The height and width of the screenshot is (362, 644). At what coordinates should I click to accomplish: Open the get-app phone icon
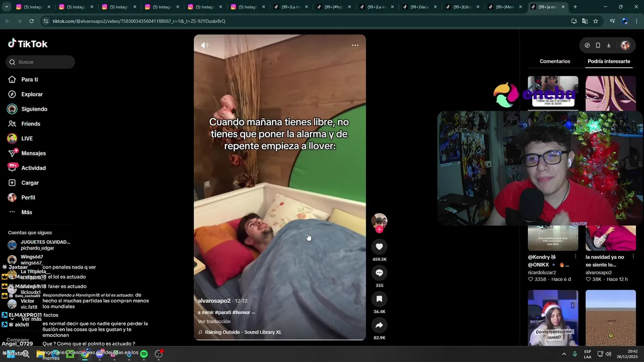[x=598, y=45]
